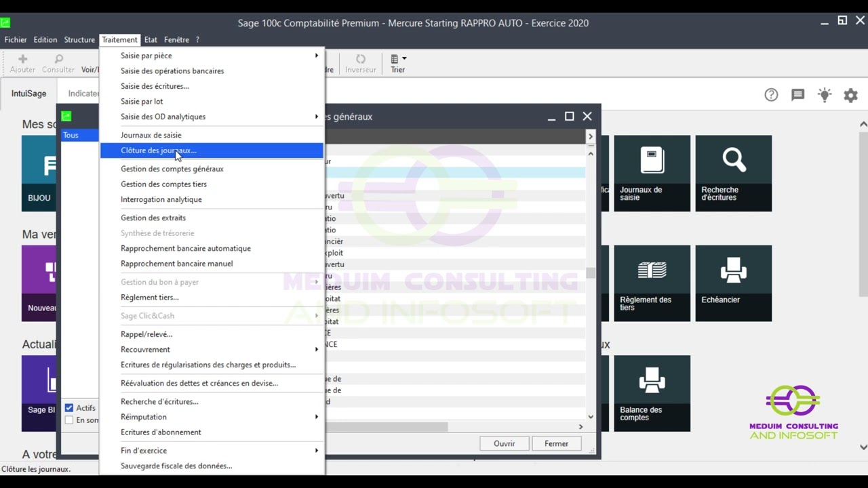Open the Balance des comptes tile
The height and width of the screenshot is (488, 868).
click(652, 393)
